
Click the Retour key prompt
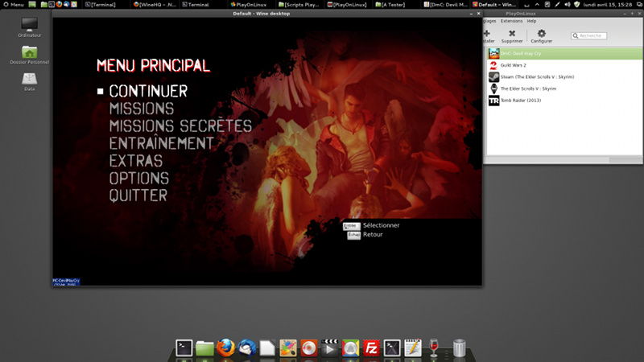coord(365,235)
